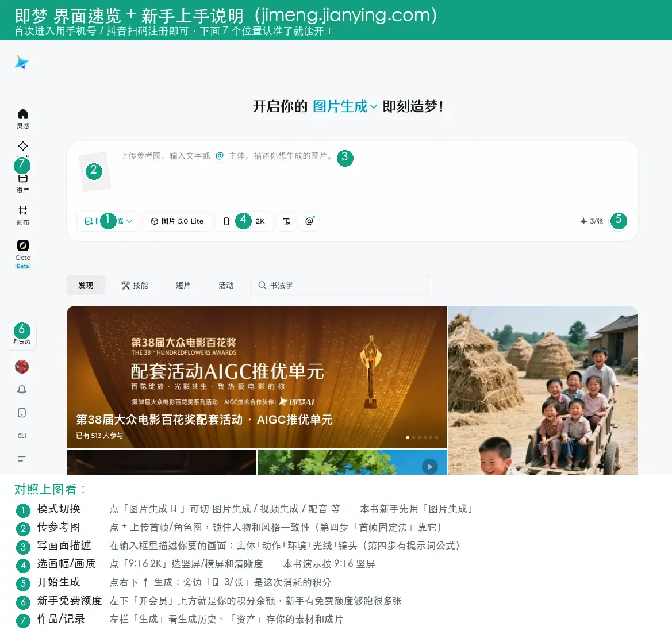672x630 pixels.
Task: Click the mobile app phone icon
Action: [x=22, y=413]
